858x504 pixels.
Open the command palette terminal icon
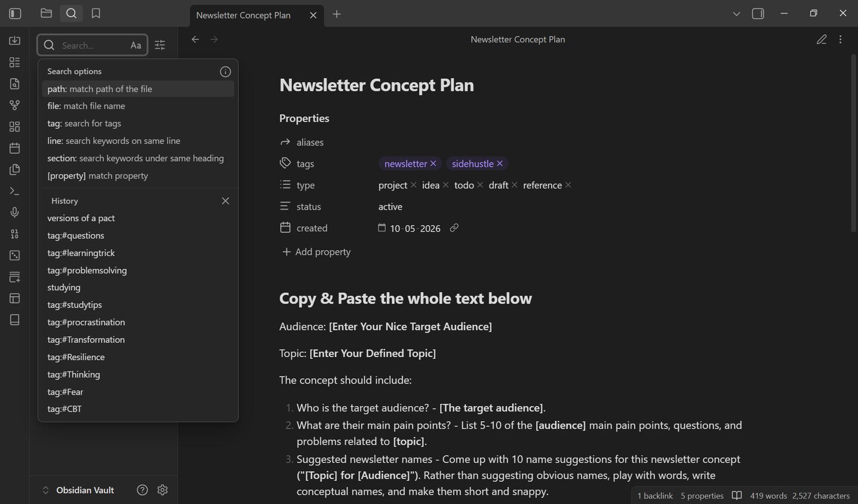(x=15, y=191)
